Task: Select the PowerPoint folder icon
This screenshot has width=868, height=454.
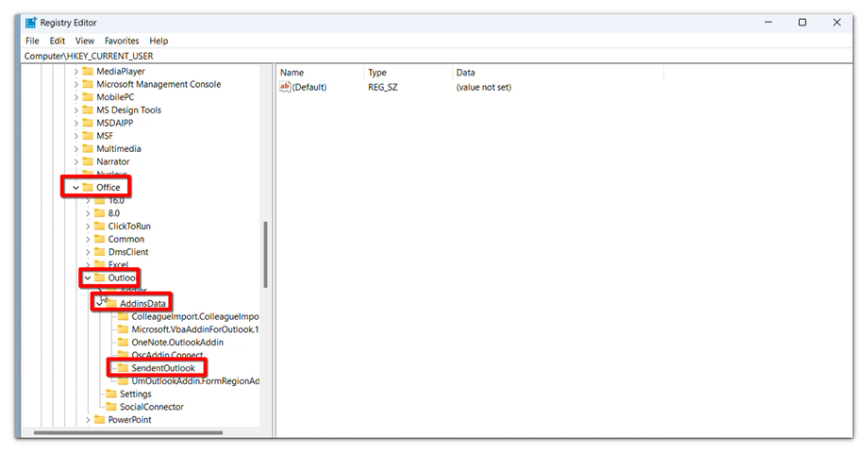Action: pyautogui.click(x=100, y=419)
